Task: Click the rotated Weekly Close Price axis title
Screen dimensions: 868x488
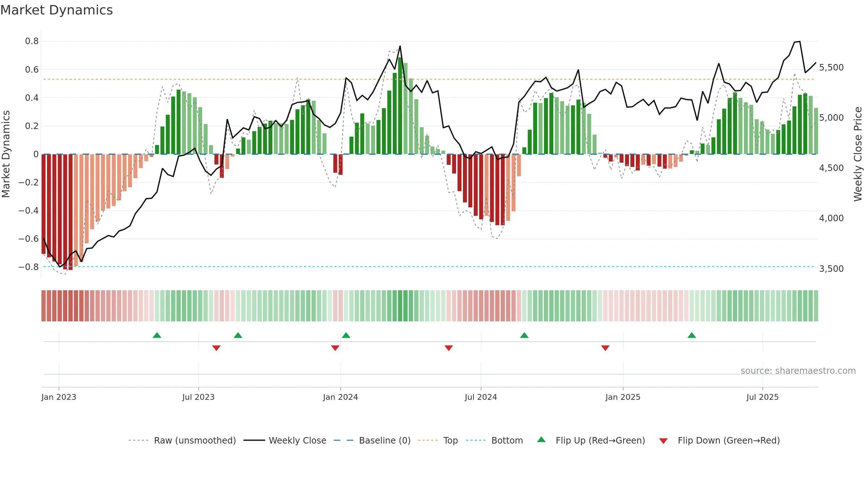Action: 858,154
